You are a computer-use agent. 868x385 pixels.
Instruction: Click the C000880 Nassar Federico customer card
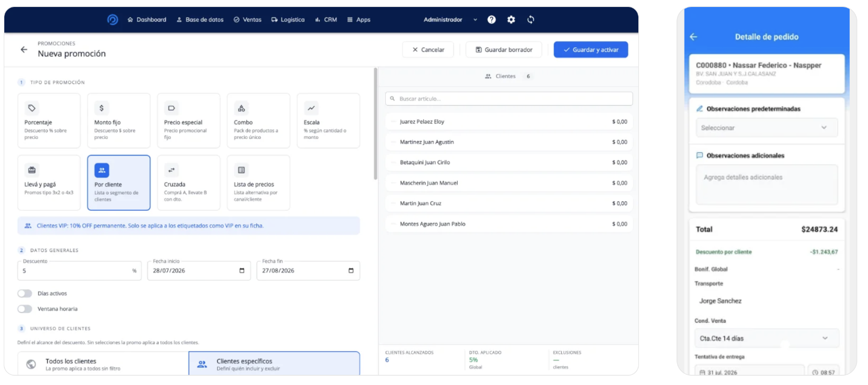(767, 73)
